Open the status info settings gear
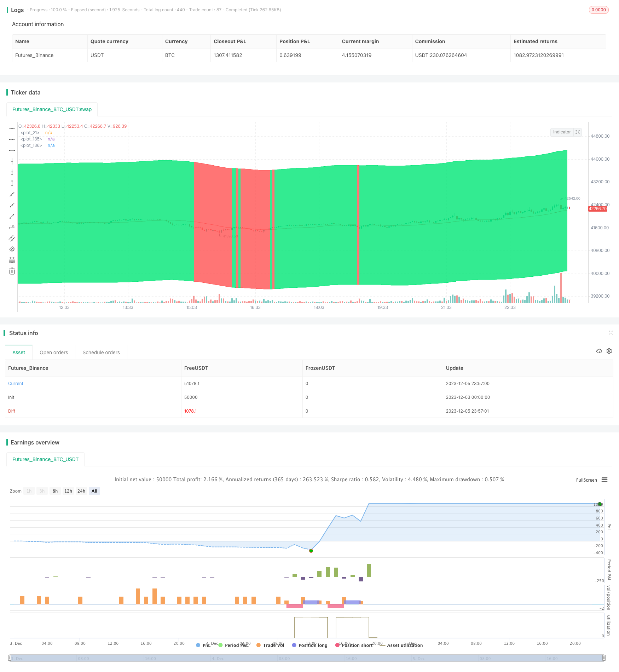Image resolution: width=619 pixels, height=672 pixels. tap(609, 351)
